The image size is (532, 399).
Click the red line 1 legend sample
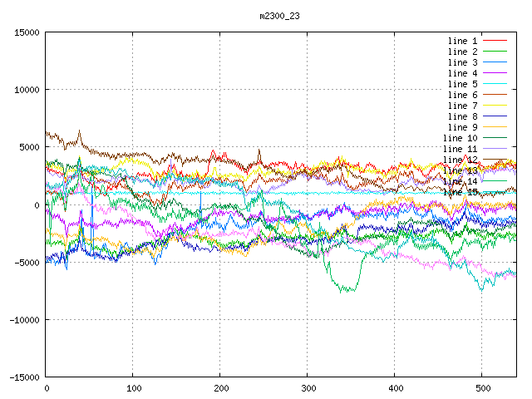coord(495,41)
